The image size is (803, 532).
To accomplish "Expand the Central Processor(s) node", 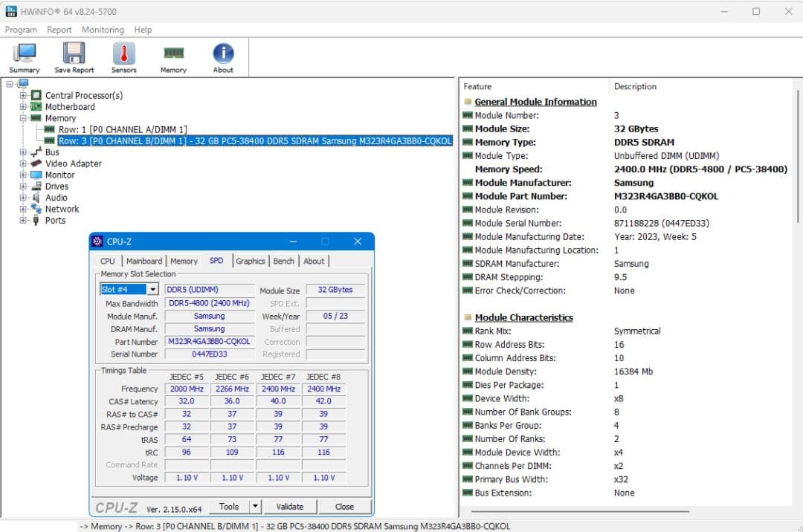I will [x=23, y=95].
